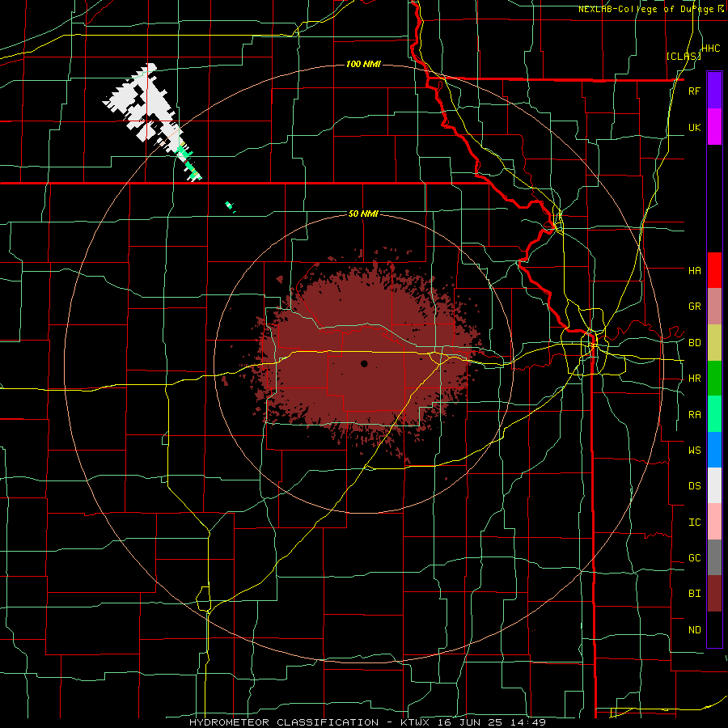Click the IC pink legend swatch
This screenshot has height=728, width=728.
[714, 522]
